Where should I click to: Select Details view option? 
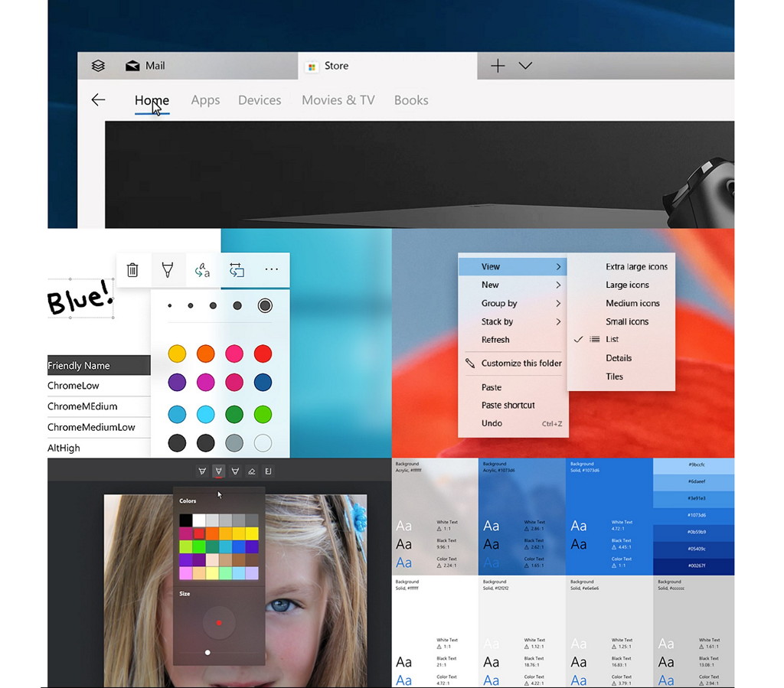621,357
